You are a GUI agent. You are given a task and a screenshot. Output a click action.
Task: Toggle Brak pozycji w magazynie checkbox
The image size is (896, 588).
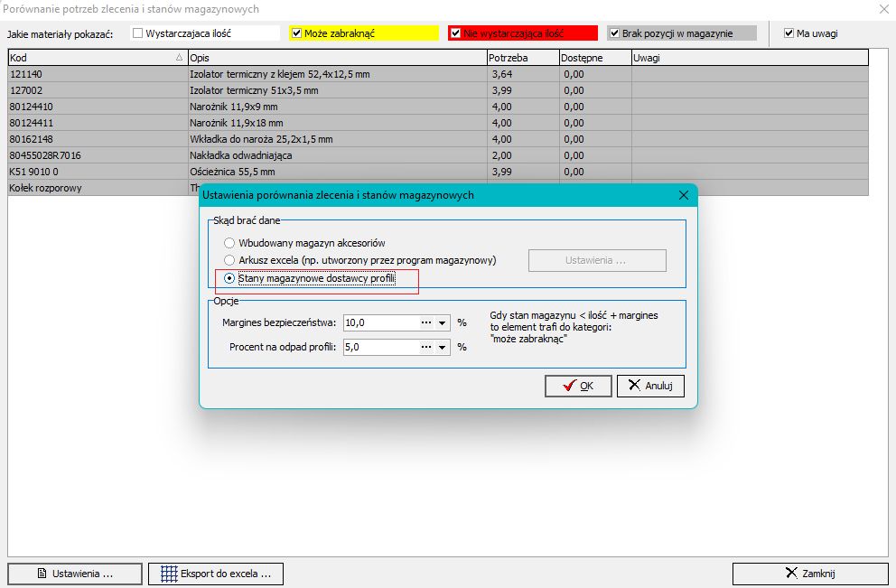tap(614, 33)
